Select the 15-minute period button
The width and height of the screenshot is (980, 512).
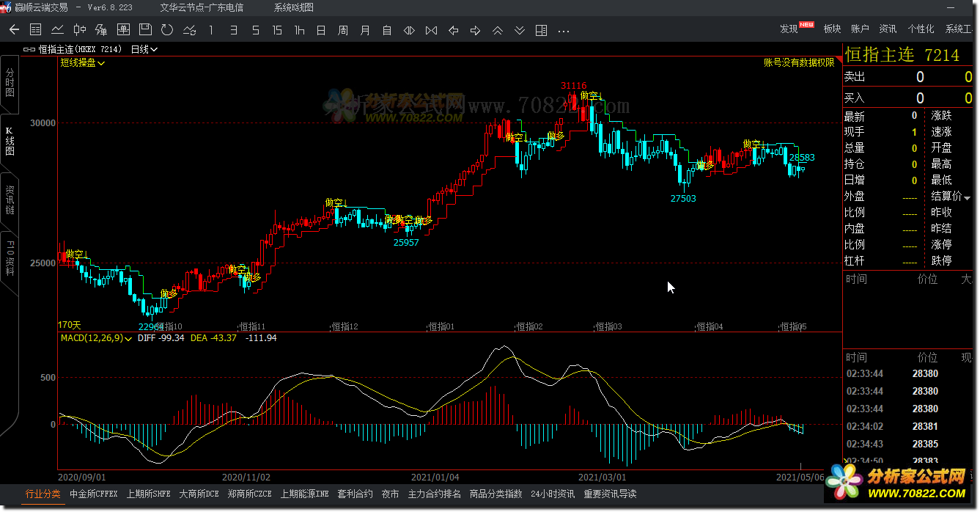(x=277, y=30)
